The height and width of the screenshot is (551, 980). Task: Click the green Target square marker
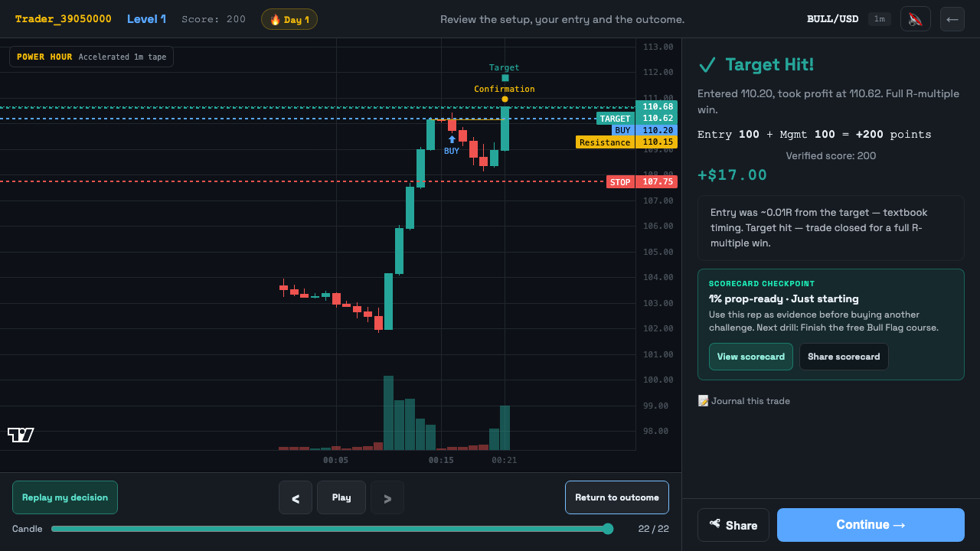tap(505, 77)
